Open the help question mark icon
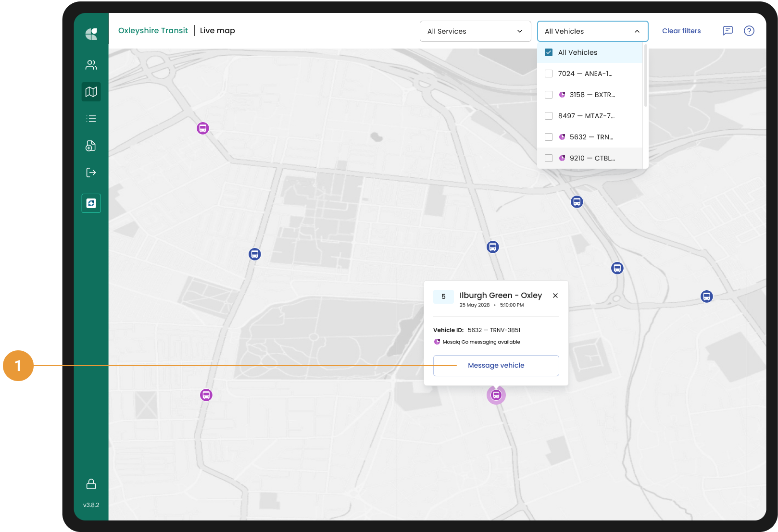 pos(749,31)
